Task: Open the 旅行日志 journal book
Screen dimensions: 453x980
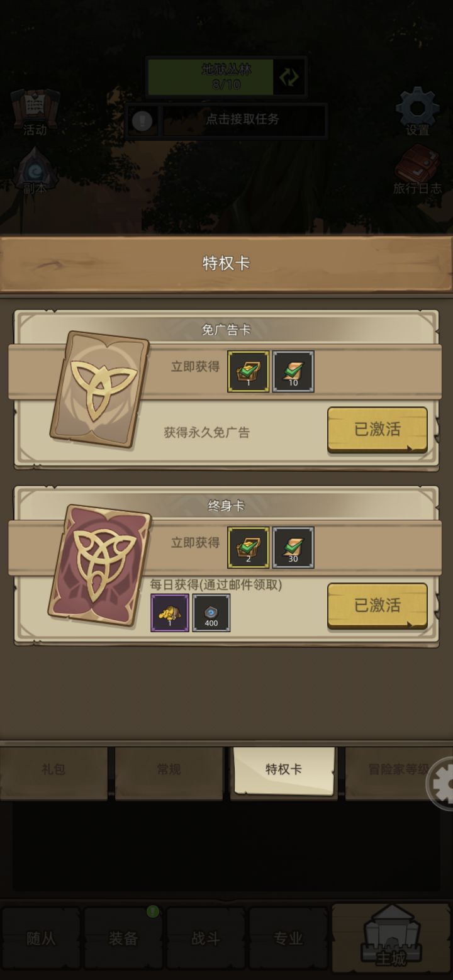Action: coord(417,169)
